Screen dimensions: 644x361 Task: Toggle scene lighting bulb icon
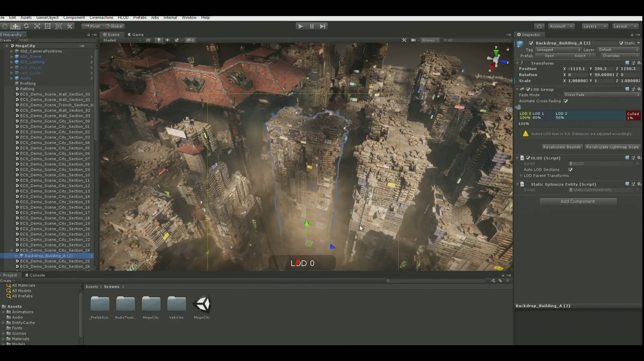[159, 40]
